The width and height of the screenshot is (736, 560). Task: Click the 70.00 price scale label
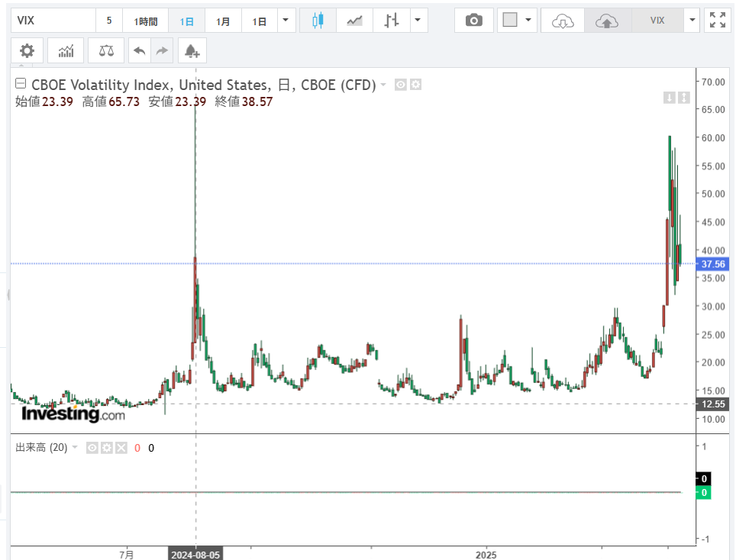pyautogui.click(x=713, y=82)
